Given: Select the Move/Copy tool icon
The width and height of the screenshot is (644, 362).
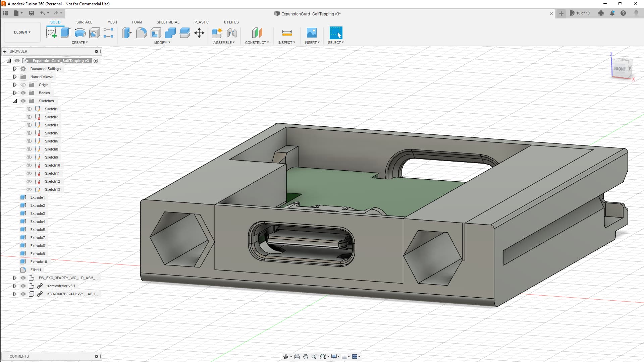Looking at the screenshot, I should (199, 33).
